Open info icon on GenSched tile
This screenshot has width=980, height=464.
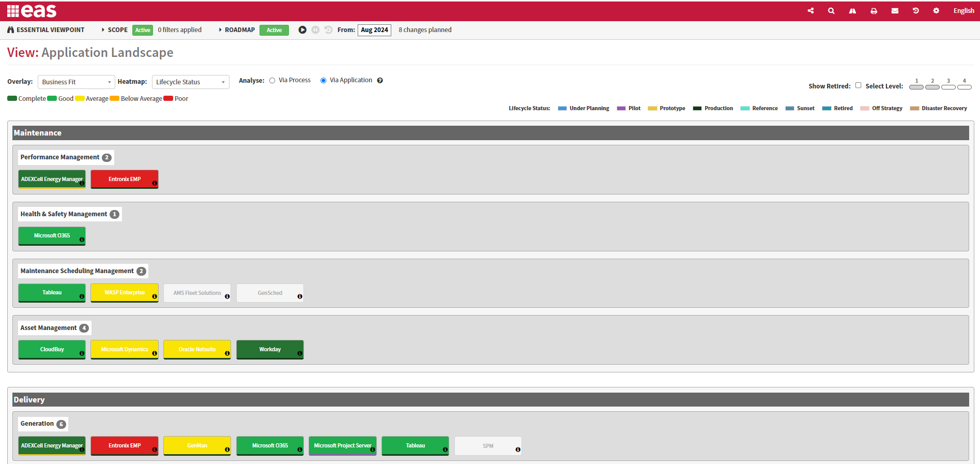[x=300, y=296]
